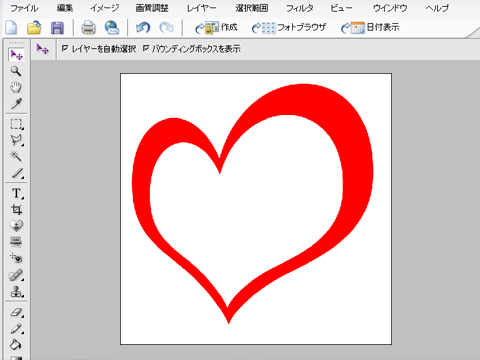The height and width of the screenshot is (360, 480).
Task: Select the Rectangular Marquee tool
Action: pos(16,124)
